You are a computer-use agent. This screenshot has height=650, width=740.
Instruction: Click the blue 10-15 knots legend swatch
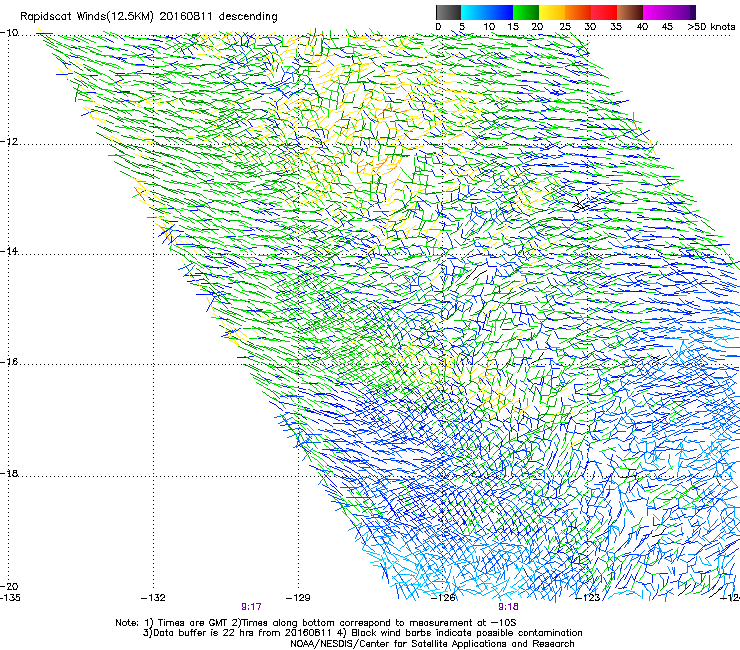(x=500, y=12)
